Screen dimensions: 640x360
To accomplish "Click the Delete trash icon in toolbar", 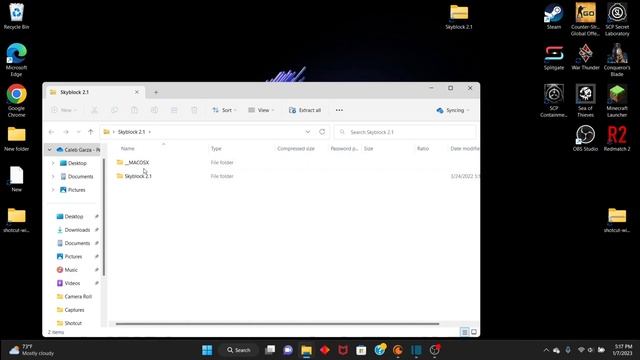I will (x=194, y=110).
